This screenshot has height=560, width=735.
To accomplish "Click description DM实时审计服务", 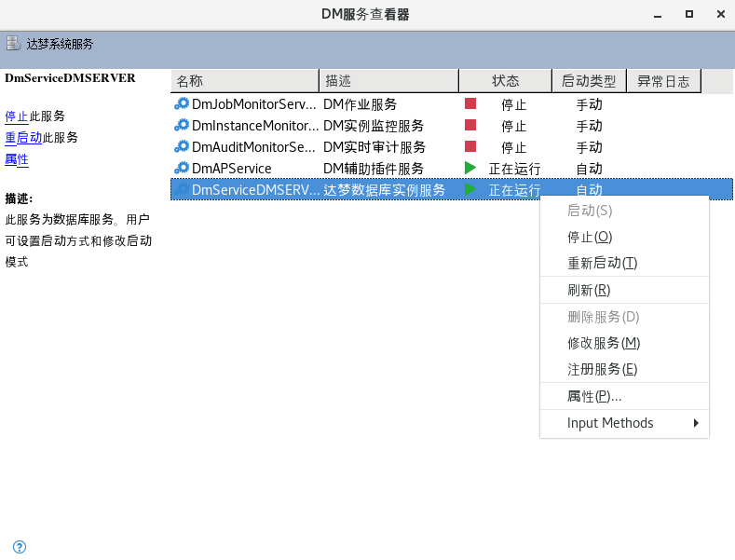I will point(374,147).
